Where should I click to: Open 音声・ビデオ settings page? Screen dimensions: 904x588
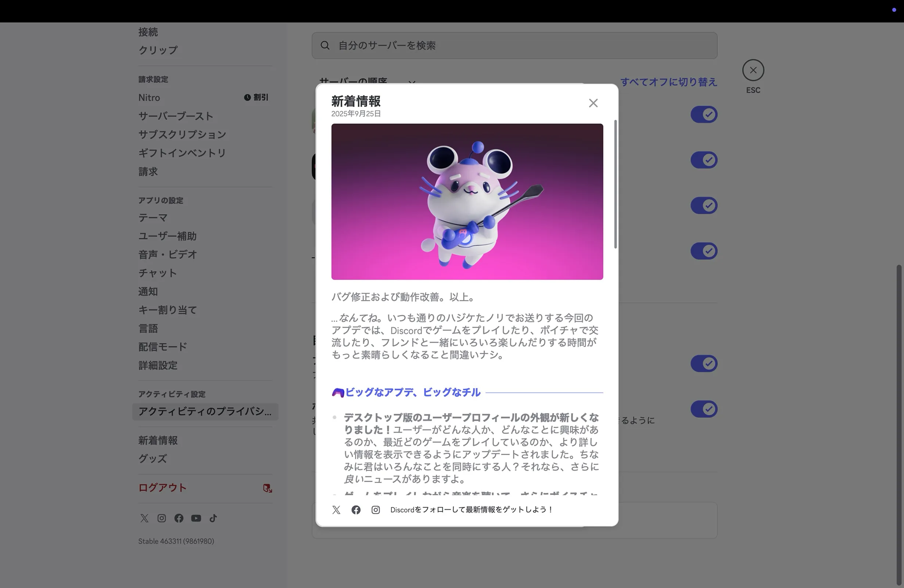pos(168,255)
